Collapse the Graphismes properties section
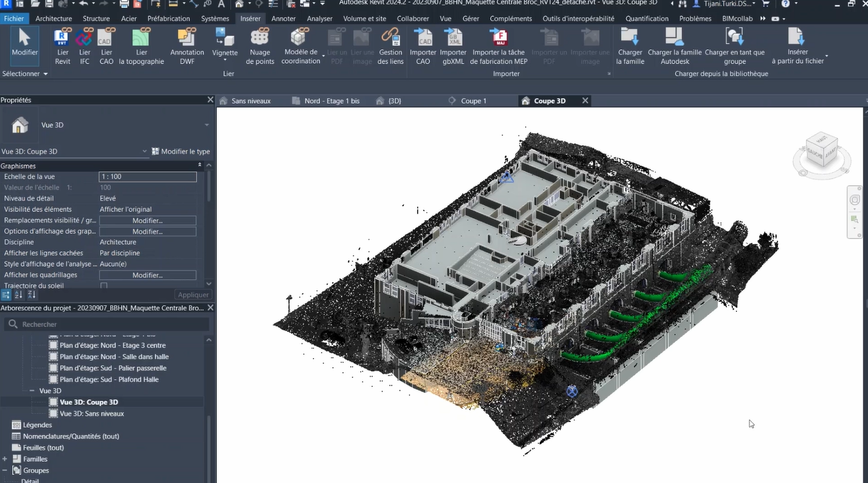The image size is (868, 483). click(200, 165)
